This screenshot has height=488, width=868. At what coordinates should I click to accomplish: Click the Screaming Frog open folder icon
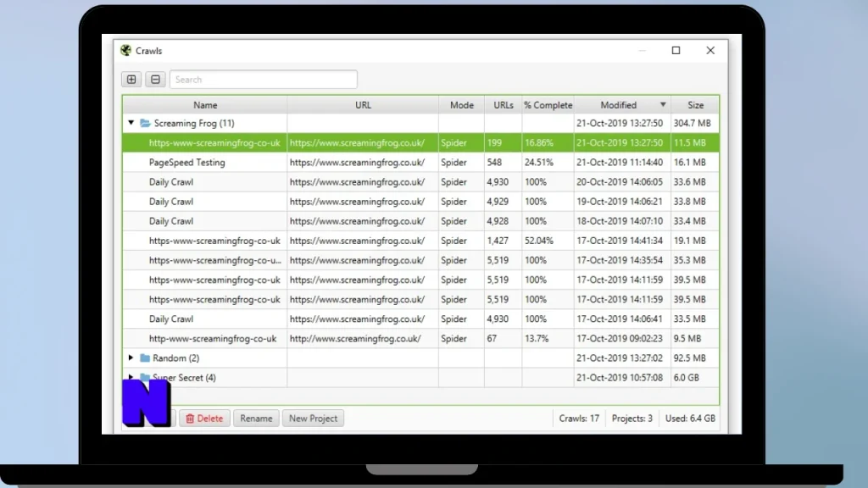click(145, 123)
